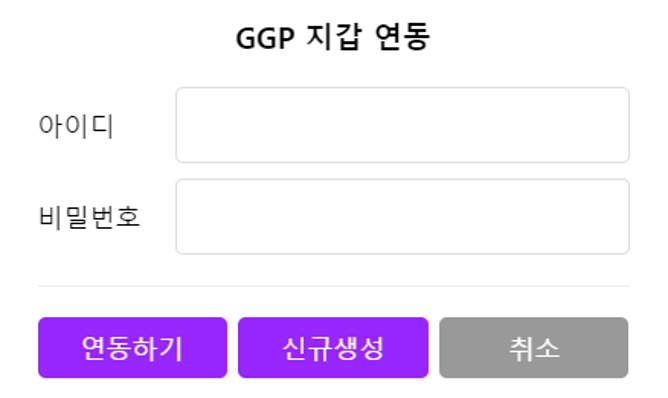Click the 연동하기 button
The image size is (668, 398).
(x=132, y=348)
